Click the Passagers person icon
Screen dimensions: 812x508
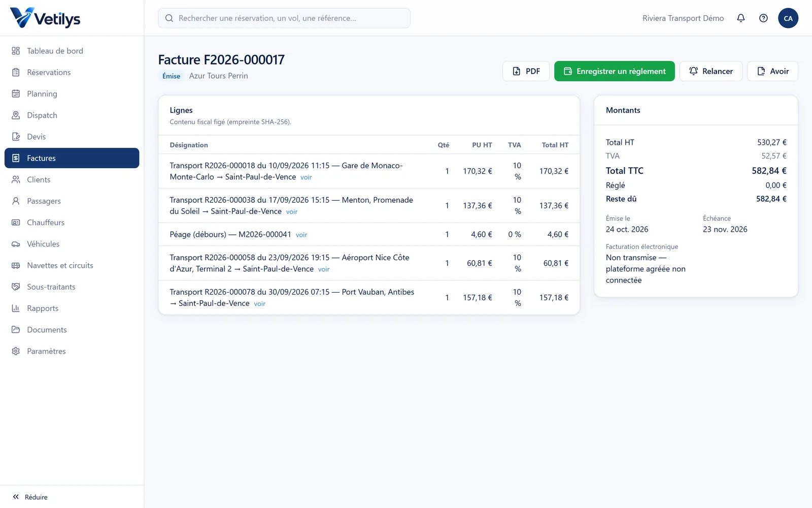[x=16, y=201]
